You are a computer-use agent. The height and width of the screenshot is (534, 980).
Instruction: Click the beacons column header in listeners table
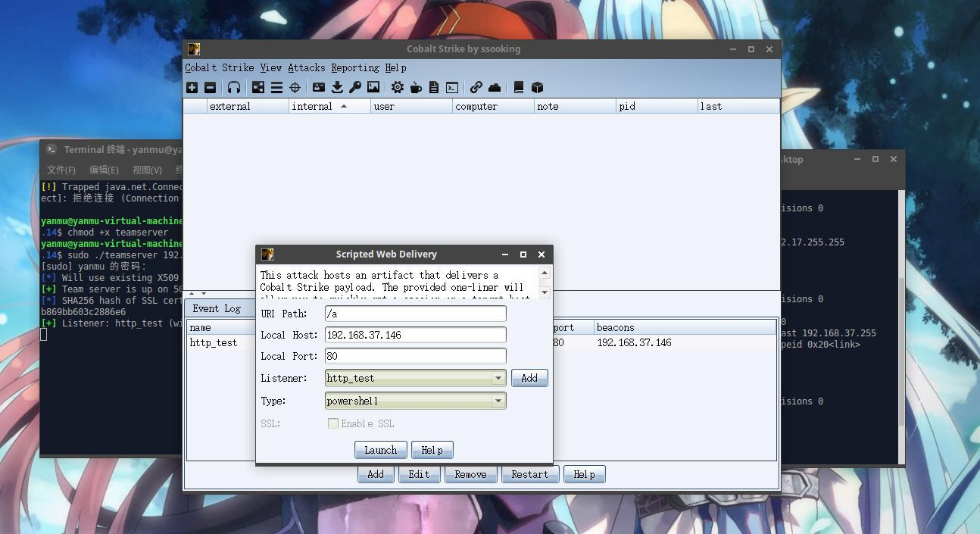[685, 327]
